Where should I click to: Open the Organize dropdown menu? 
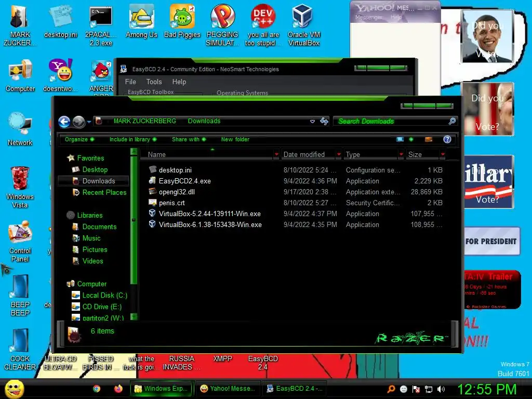point(79,139)
